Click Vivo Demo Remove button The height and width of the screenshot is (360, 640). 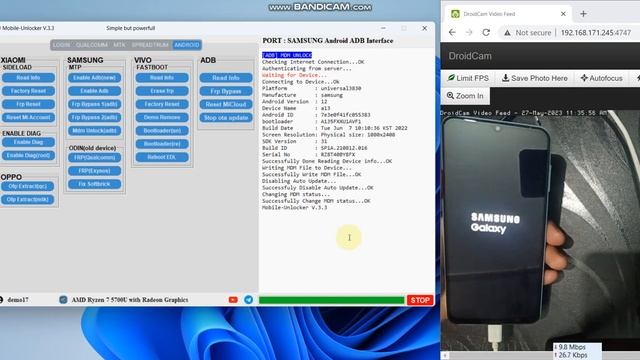click(x=162, y=118)
